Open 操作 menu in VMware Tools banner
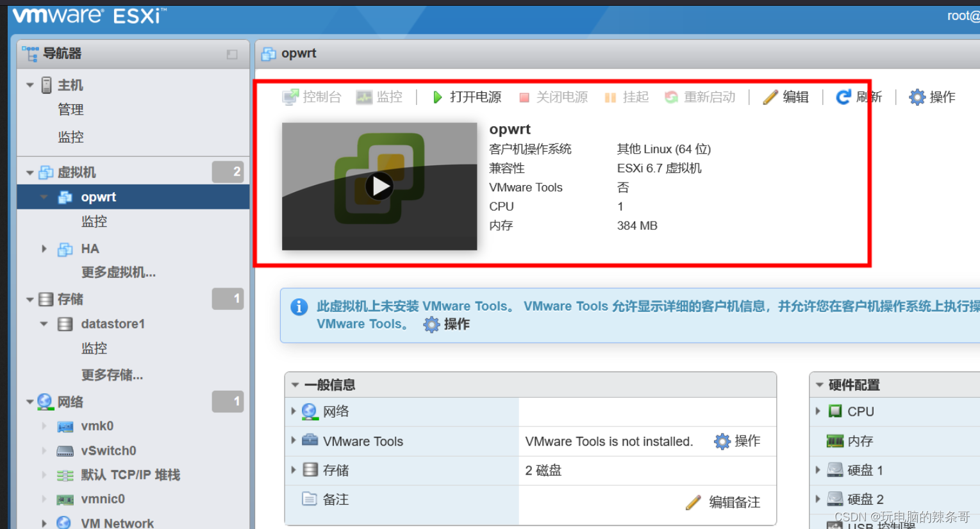Viewport: 980px width, 529px height. (x=447, y=324)
